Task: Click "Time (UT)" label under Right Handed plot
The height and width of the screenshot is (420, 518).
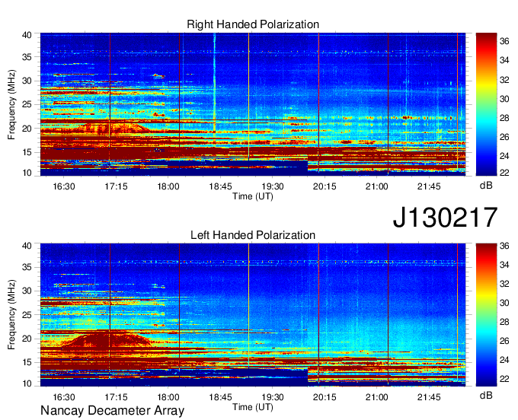Action: click(253, 196)
